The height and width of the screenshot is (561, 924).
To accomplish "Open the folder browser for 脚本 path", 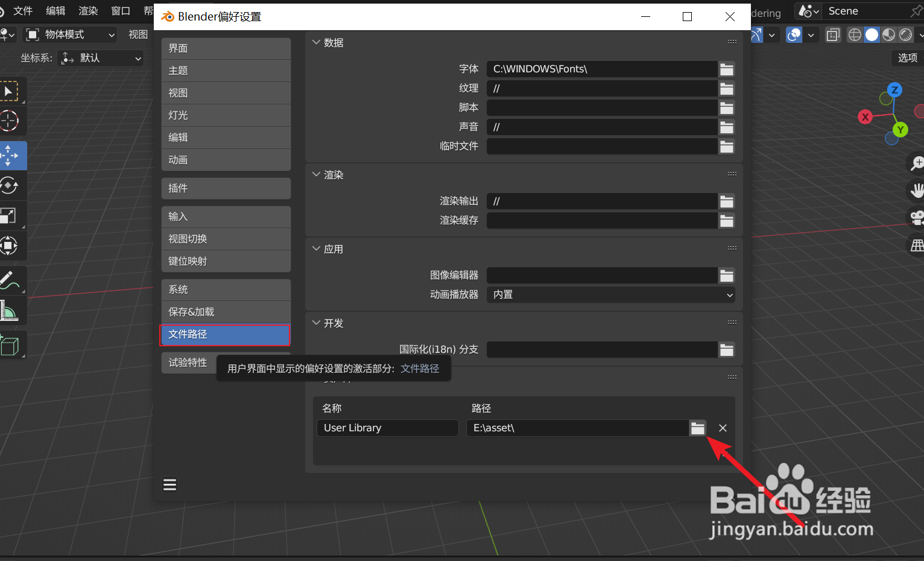I will 727,108.
